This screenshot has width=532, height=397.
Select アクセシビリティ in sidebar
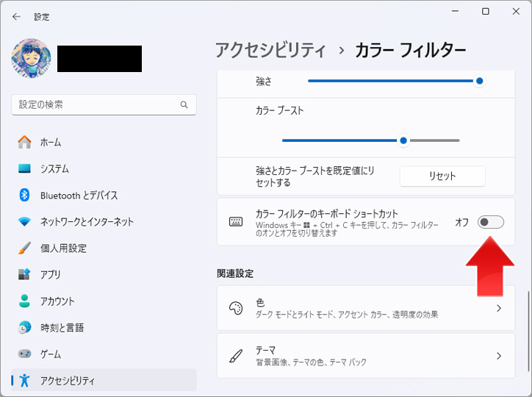[104, 380]
